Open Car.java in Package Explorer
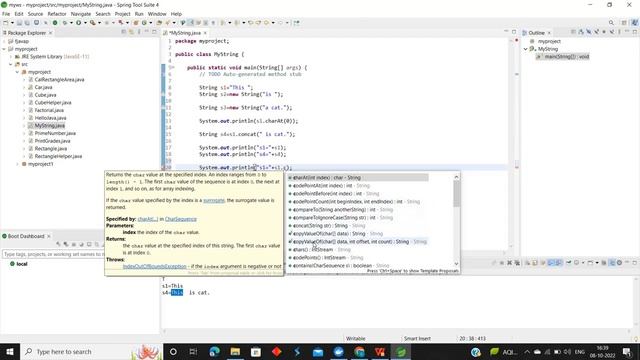Image resolution: width=640 pixels, height=360 pixels. pos(43,87)
